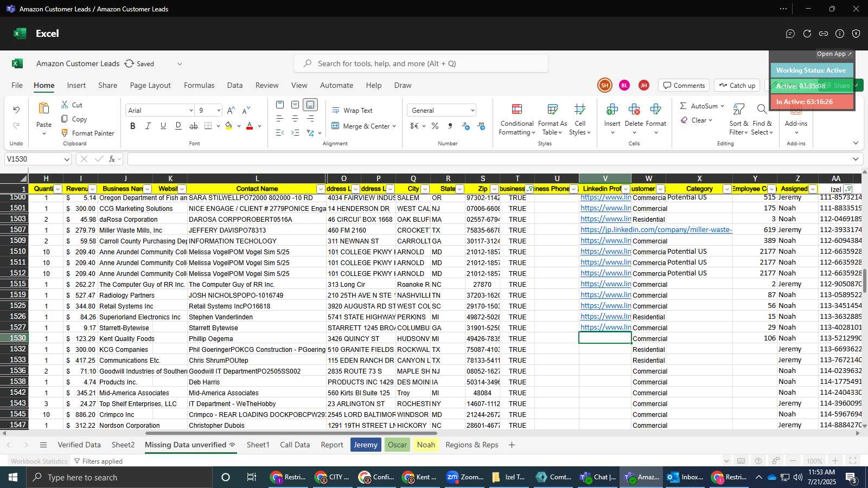This screenshot has width=868, height=488.
Task: Open the fill color dropdown arrow
Action: pyautogui.click(x=239, y=126)
